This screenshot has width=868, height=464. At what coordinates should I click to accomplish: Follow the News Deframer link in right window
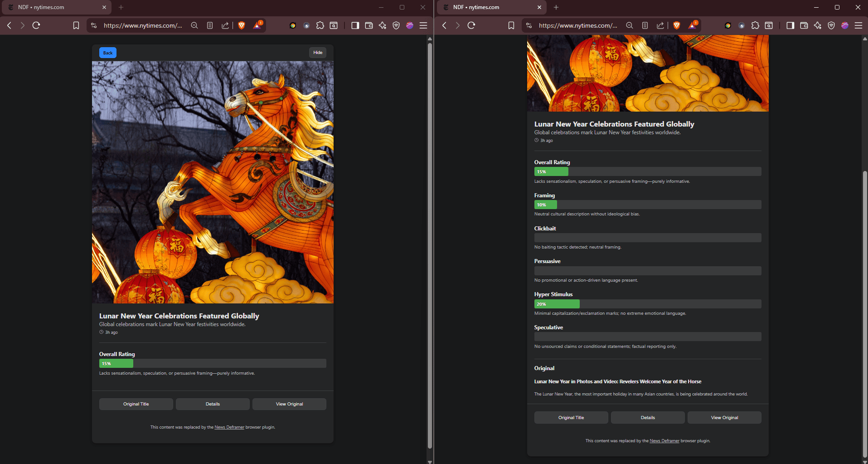pos(664,441)
